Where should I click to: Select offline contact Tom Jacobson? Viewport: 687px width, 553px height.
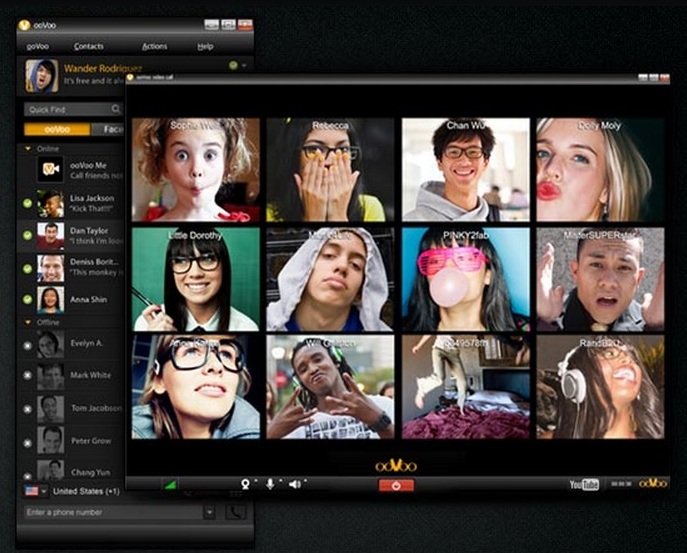coord(71,409)
